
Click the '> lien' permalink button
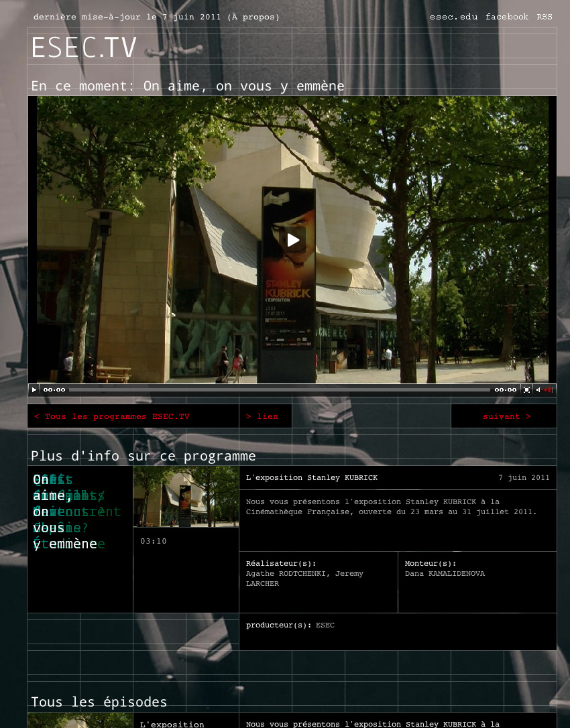(x=262, y=416)
